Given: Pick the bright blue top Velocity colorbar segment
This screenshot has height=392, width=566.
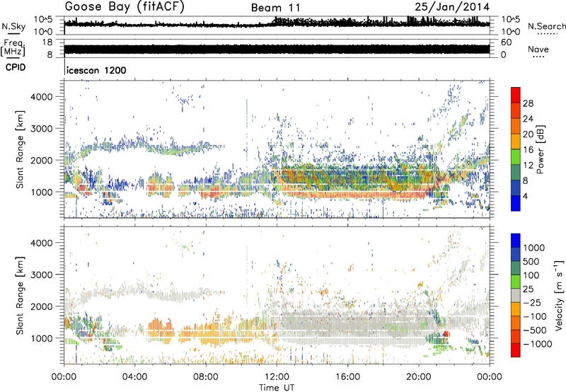Looking at the screenshot, I should (516, 241).
